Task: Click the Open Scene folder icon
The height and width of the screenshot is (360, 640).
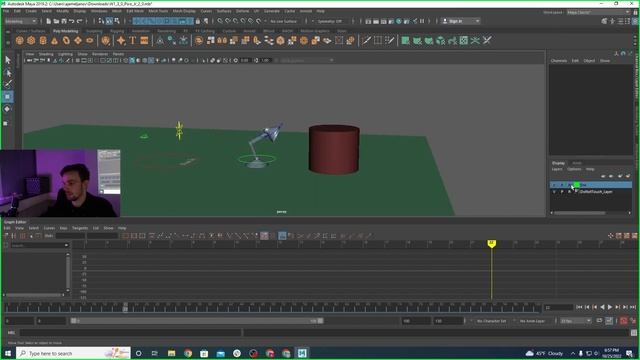Action: pos(56,21)
